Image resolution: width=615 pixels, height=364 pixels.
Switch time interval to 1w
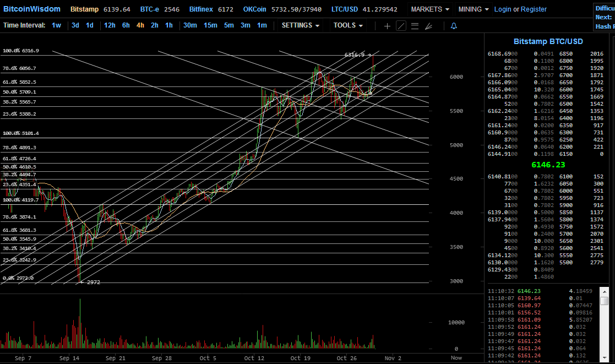(x=57, y=25)
